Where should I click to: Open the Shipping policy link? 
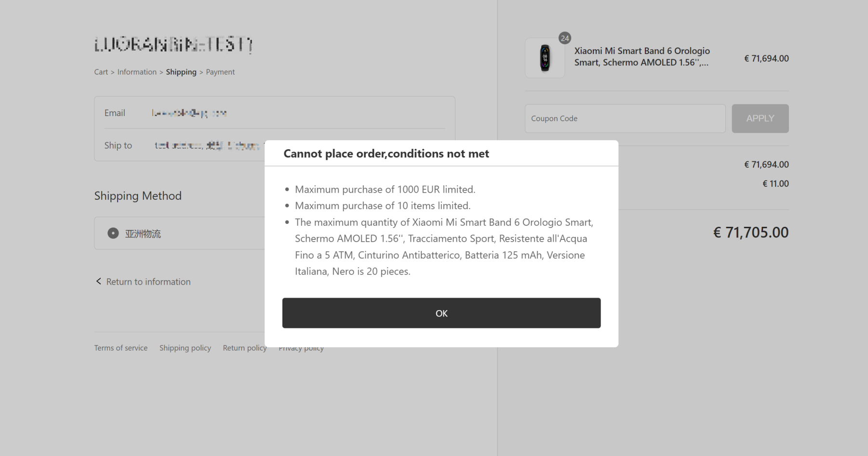[x=185, y=348]
